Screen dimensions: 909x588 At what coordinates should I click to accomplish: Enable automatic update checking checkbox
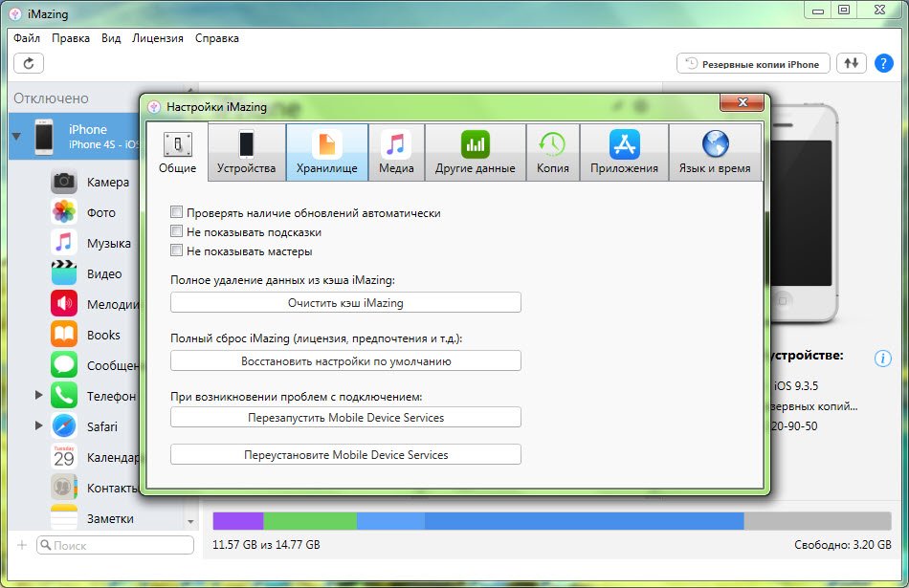coord(176,212)
